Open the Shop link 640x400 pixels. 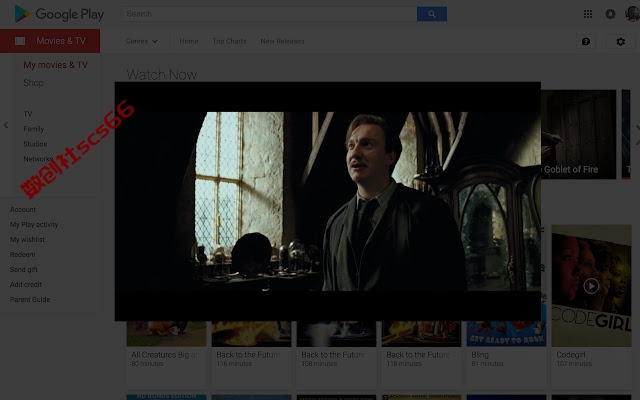33,83
